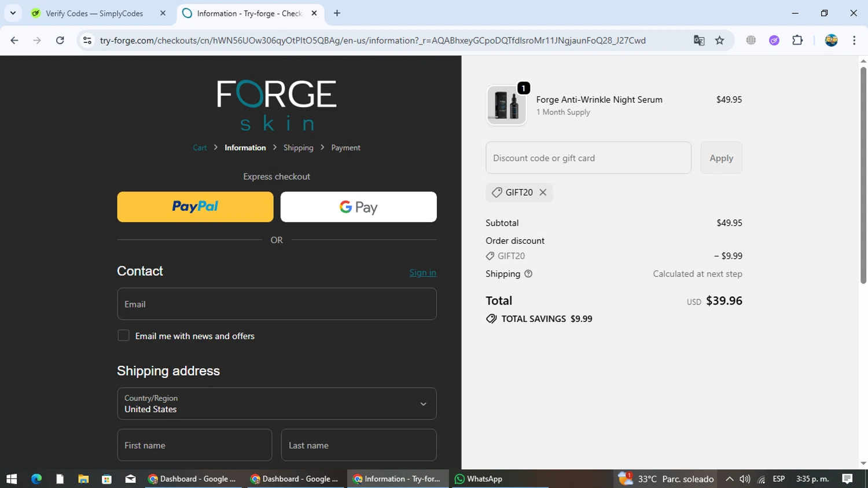Remove the GIFT20 discount code
This screenshot has width=868, height=488.
click(x=543, y=192)
